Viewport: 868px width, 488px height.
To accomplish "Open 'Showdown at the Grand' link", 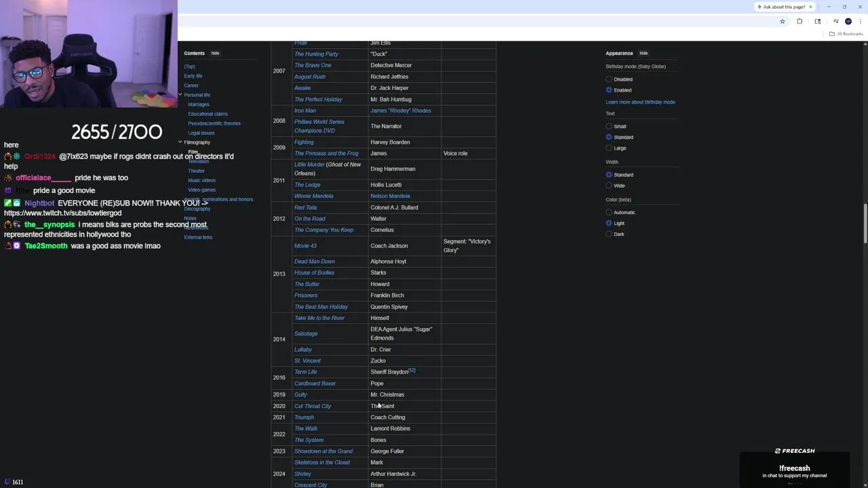I will pyautogui.click(x=323, y=451).
